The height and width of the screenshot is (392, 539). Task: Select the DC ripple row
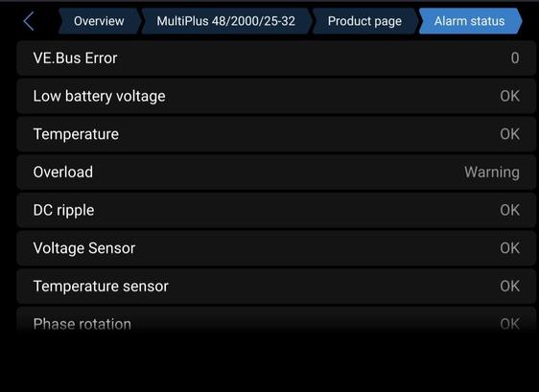(x=276, y=210)
